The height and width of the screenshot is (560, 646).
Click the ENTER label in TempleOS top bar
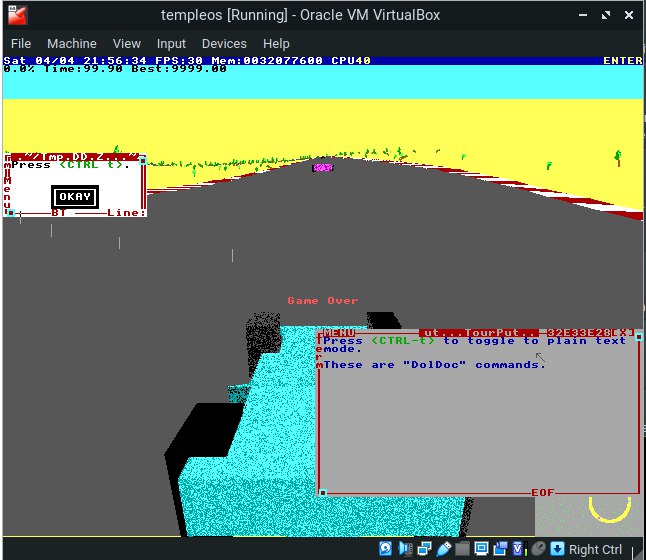point(623,61)
